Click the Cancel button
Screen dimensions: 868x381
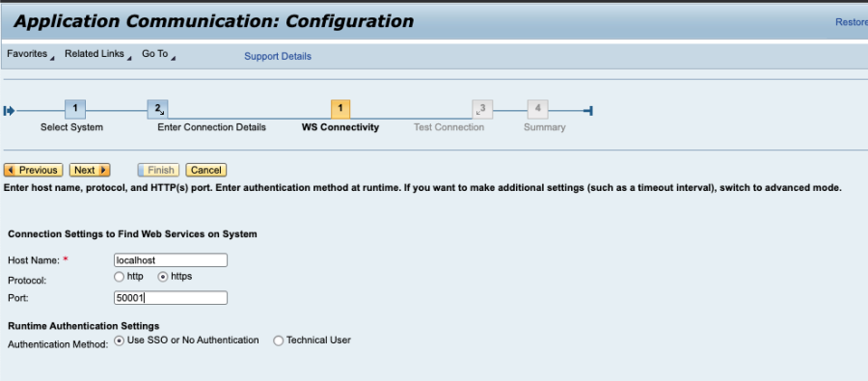(x=206, y=170)
